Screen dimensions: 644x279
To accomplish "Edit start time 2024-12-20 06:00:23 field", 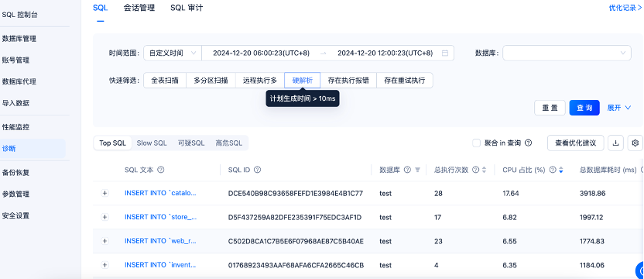I will coord(261,53).
